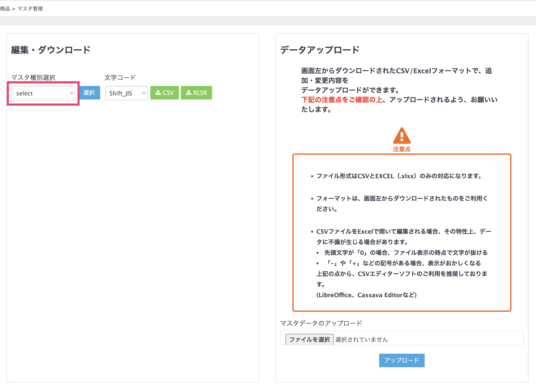The height and width of the screenshot is (392, 536).
Task: Click the マスタデータのアップロード label
Action: click(321, 323)
